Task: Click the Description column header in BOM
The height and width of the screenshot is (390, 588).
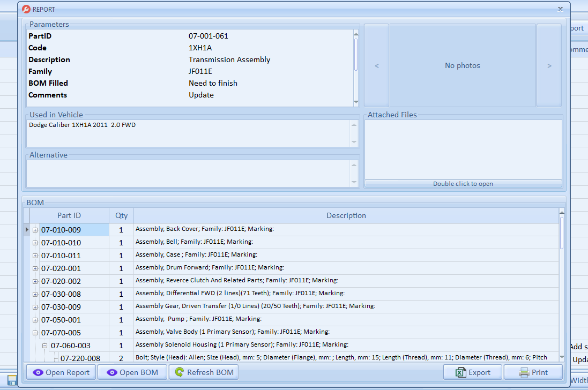Action: 346,215
